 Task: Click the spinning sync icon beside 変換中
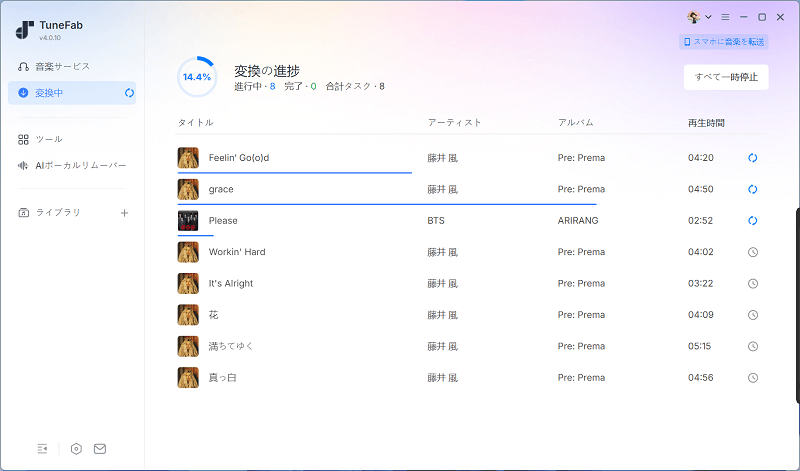click(x=130, y=93)
